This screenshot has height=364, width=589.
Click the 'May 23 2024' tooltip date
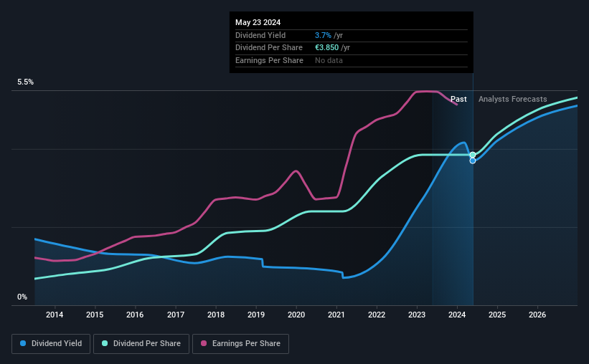pyautogui.click(x=258, y=22)
